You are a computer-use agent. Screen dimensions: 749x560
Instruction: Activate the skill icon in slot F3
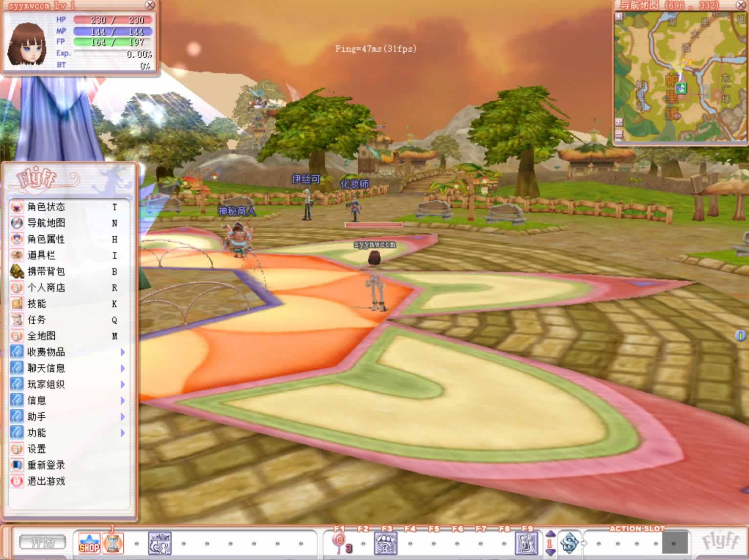tap(386, 543)
